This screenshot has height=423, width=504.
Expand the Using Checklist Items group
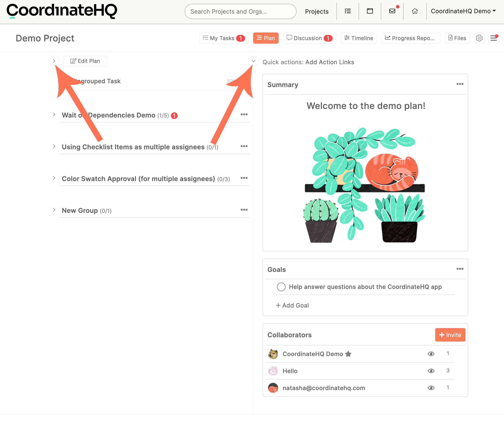click(54, 146)
